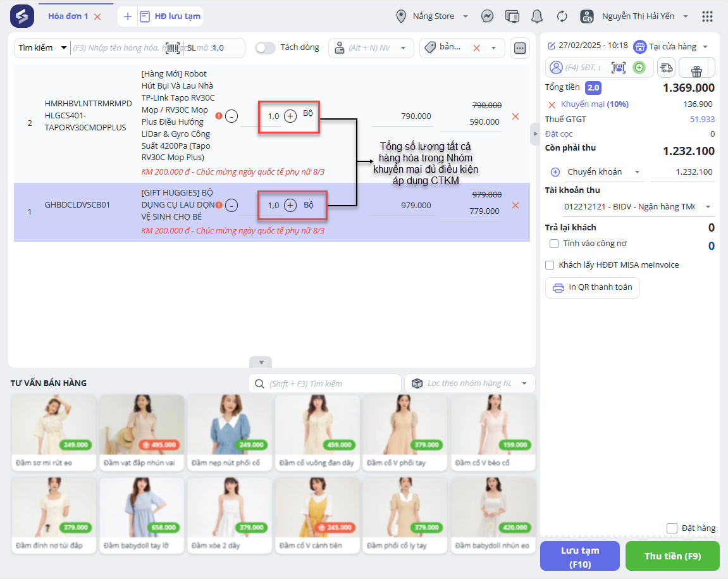Open Tại cửa hàng sale channel dropdown

tap(671, 46)
